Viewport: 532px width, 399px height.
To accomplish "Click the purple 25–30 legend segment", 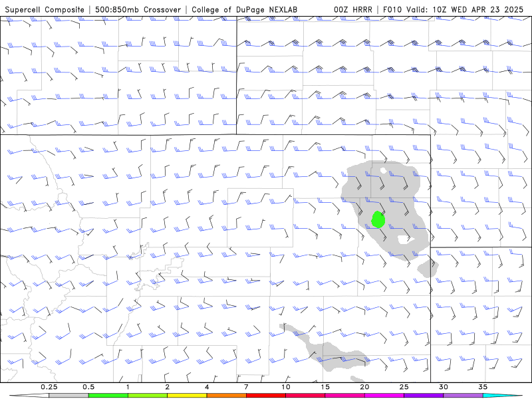I will 424,396.
